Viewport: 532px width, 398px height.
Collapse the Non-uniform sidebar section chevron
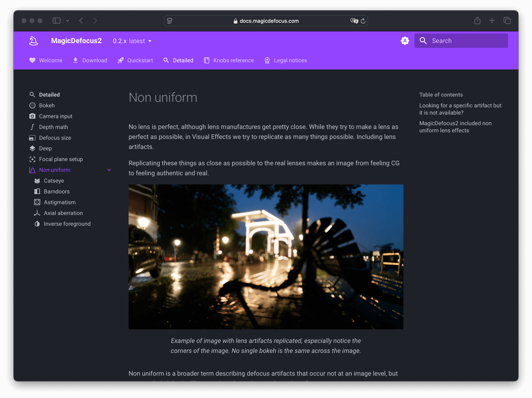coord(109,170)
